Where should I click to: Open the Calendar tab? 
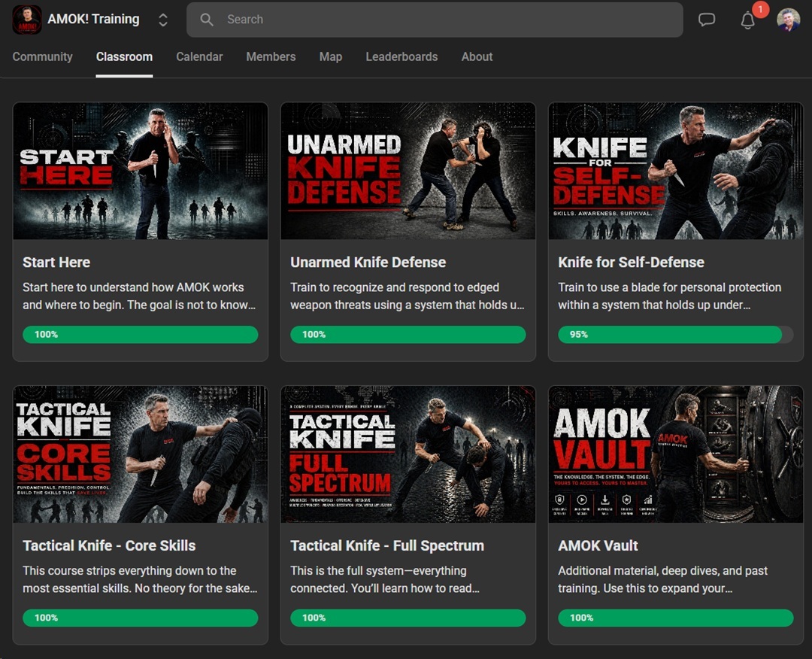click(199, 57)
